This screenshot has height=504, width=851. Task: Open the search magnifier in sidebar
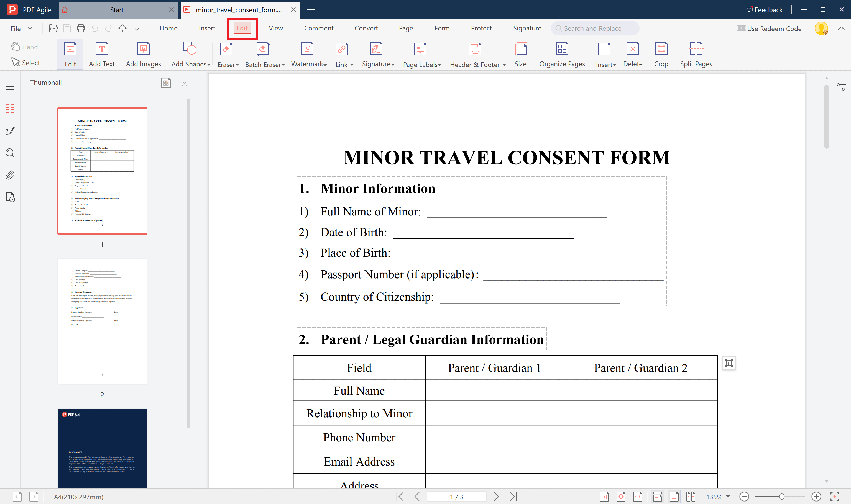click(10, 153)
